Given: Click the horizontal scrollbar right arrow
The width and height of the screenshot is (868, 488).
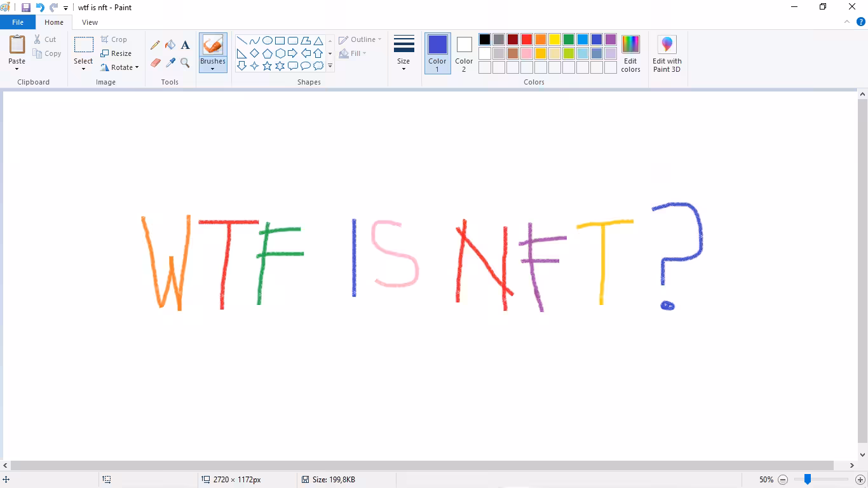Looking at the screenshot, I should (x=853, y=466).
